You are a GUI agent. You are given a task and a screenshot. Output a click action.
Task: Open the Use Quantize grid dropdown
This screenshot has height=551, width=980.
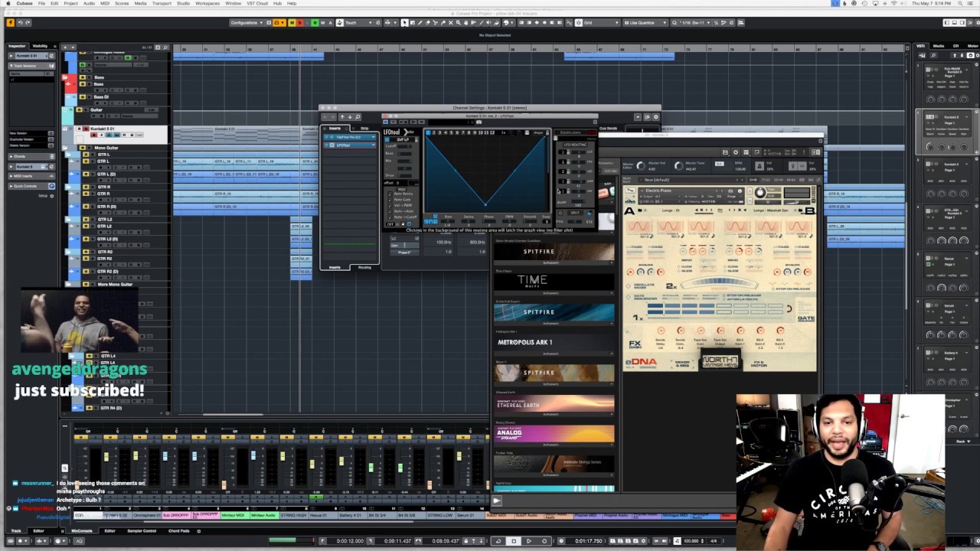[645, 23]
